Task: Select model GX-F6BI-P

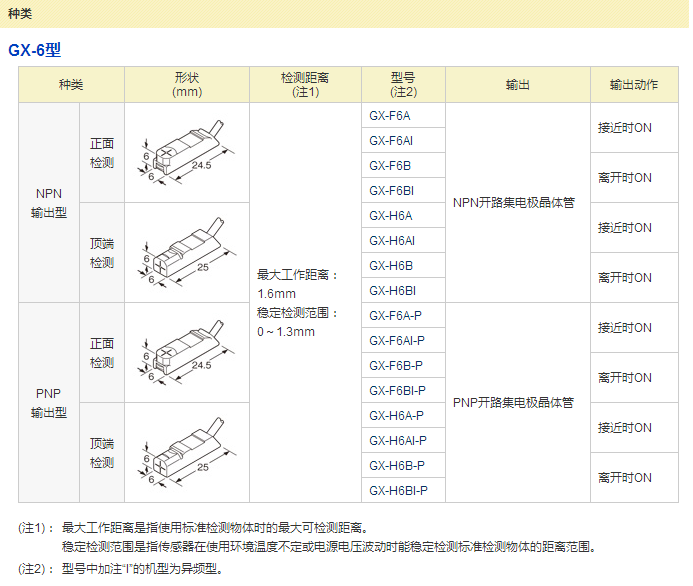Action: [397, 390]
